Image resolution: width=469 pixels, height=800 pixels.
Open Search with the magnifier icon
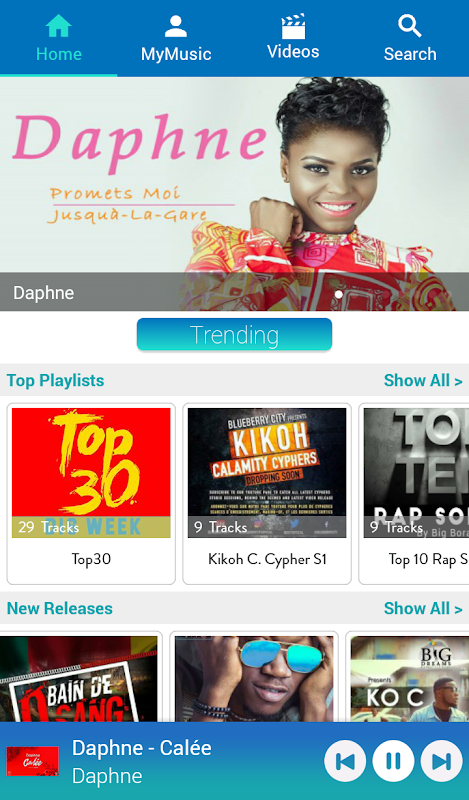coord(410,26)
